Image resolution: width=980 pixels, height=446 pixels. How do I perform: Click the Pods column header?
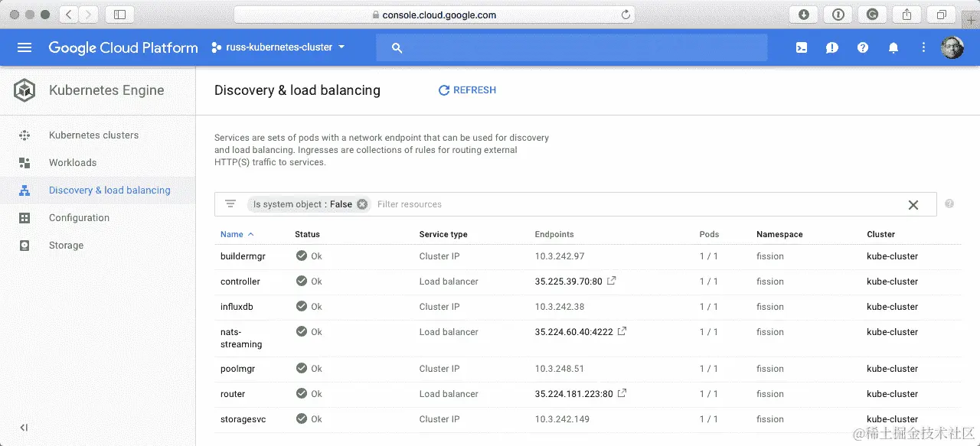(x=709, y=234)
